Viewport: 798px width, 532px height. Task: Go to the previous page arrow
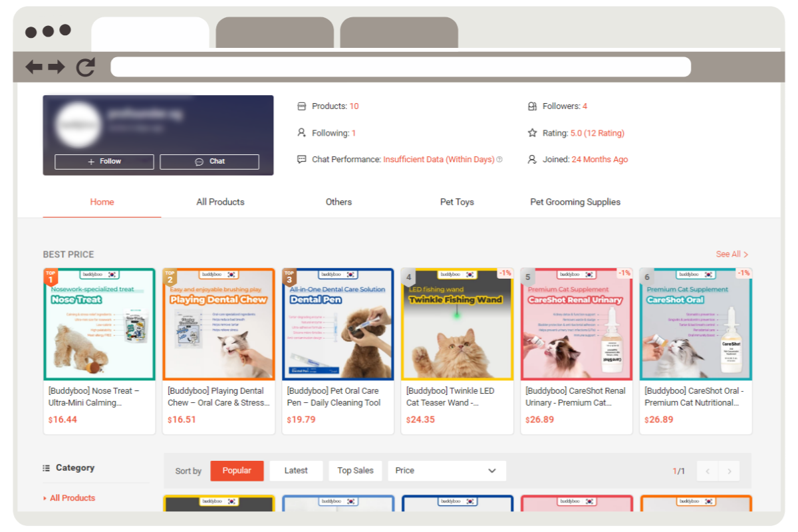tap(708, 471)
